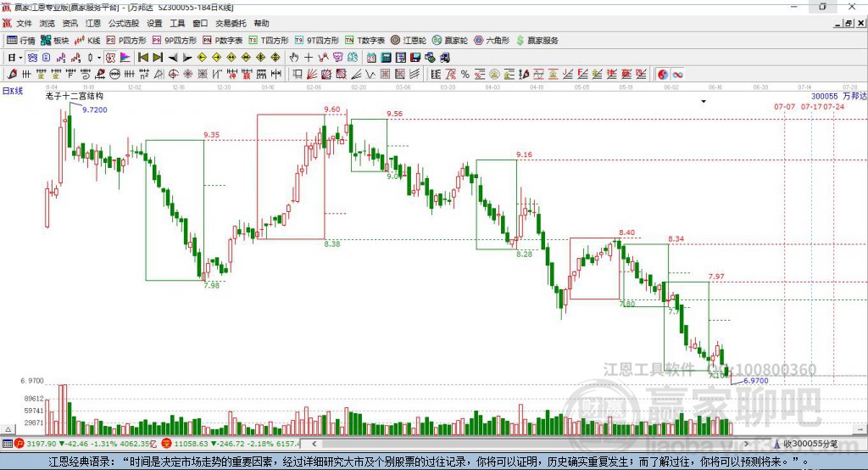
Task: Open the P四方形 tool
Action: 126,41
